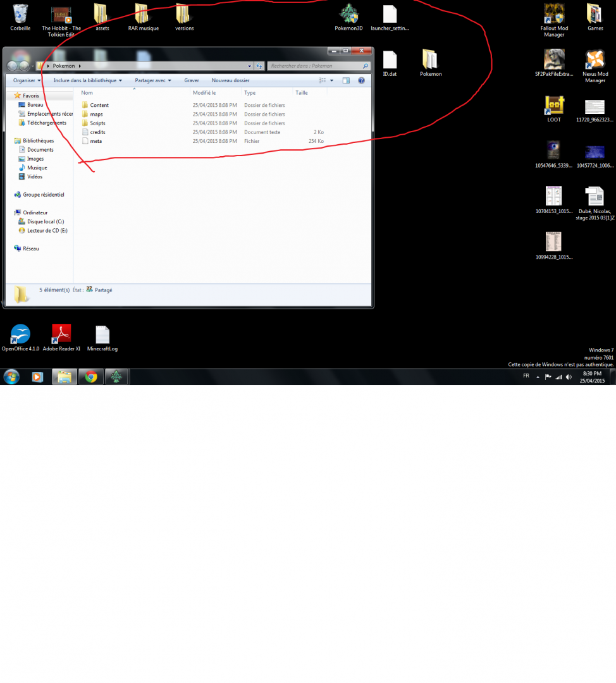
Task: Sort by the Modifié le column
Action: tap(215, 93)
